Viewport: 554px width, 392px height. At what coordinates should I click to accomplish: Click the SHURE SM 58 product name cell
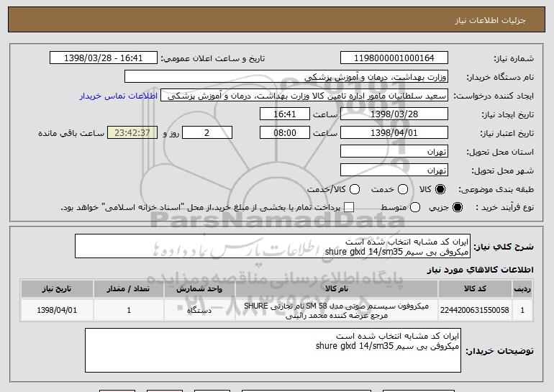coord(337,310)
